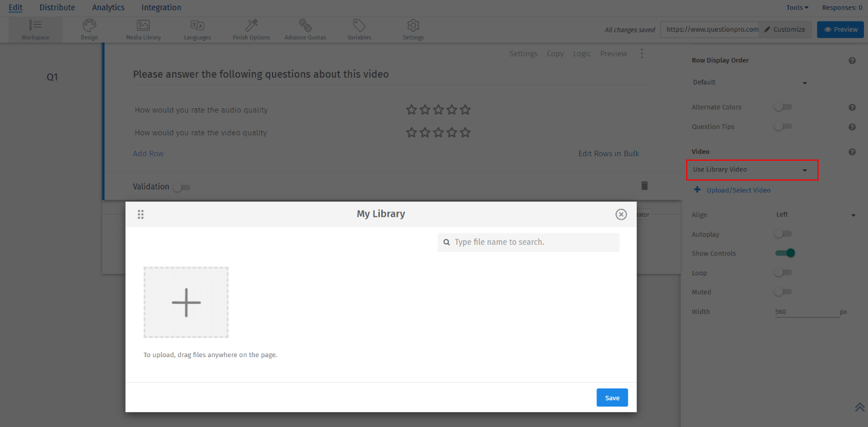Save the My Library selection

pyautogui.click(x=612, y=397)
